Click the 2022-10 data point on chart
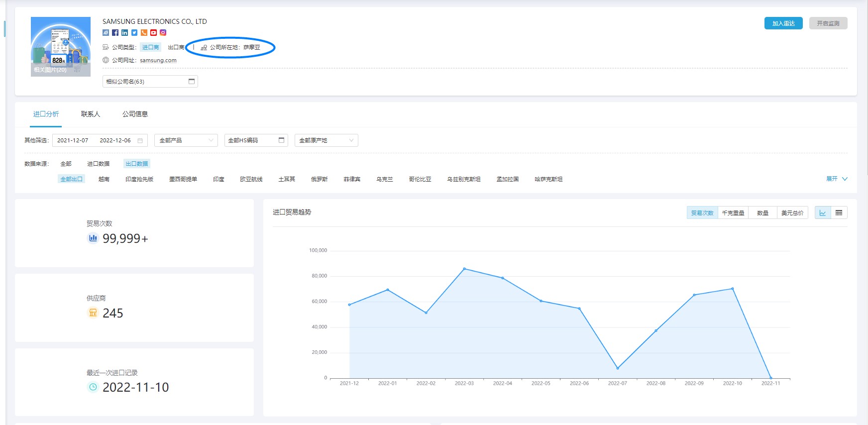 pyautogui.click(x=733, y=289)
